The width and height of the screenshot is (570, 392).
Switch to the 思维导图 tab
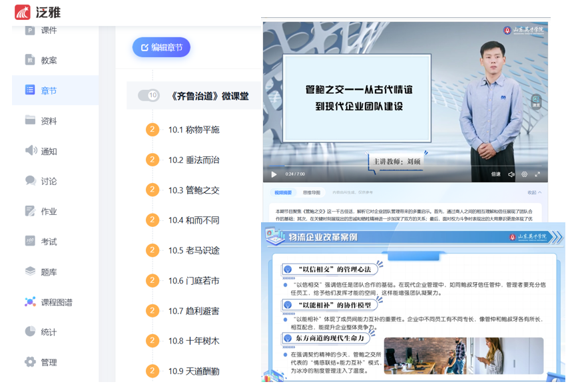point(311,192)
